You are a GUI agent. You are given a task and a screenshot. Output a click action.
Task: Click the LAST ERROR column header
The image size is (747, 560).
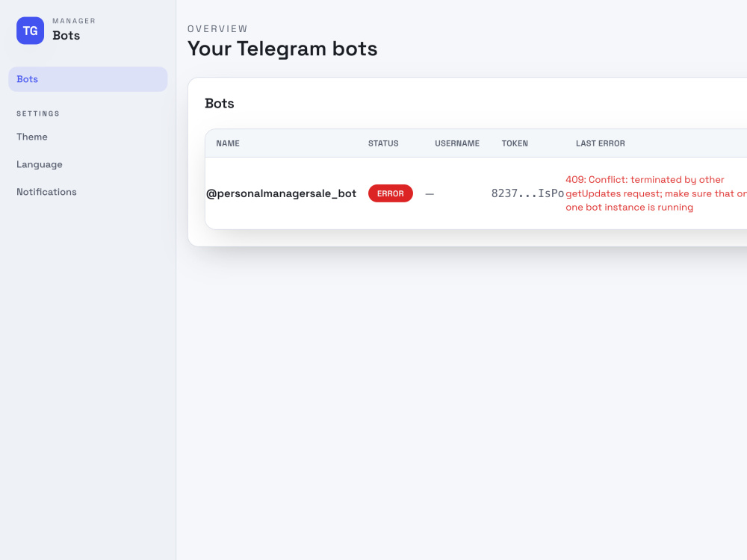[601, 143]
